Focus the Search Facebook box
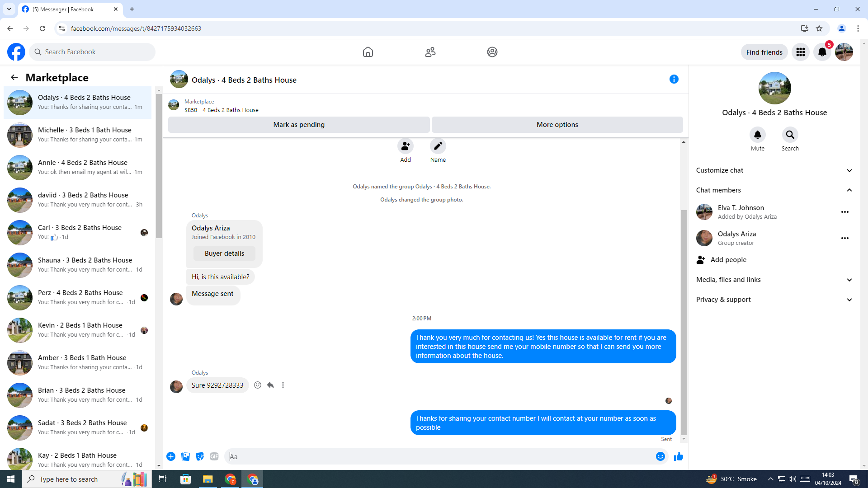Image resolution: width=868 pixels, height=488 pixels. (x=92, y=52)
